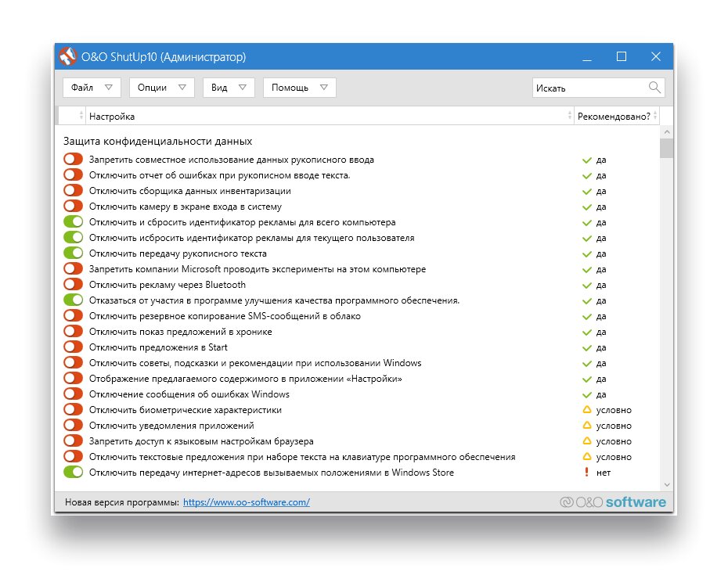
Task: Click the search magnifier icon
Action: (x=654, y=87)
